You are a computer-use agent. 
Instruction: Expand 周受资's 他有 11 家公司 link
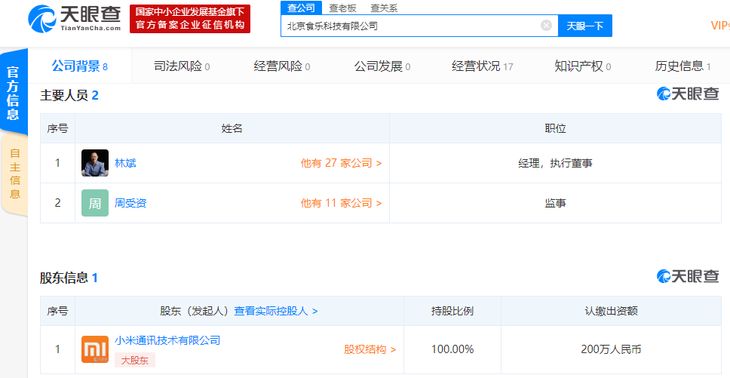341,203
